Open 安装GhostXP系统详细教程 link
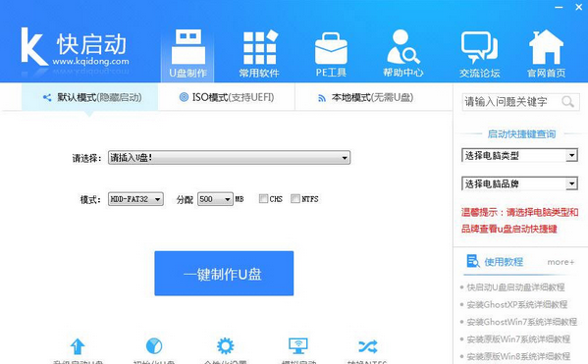 coord(517,305)
